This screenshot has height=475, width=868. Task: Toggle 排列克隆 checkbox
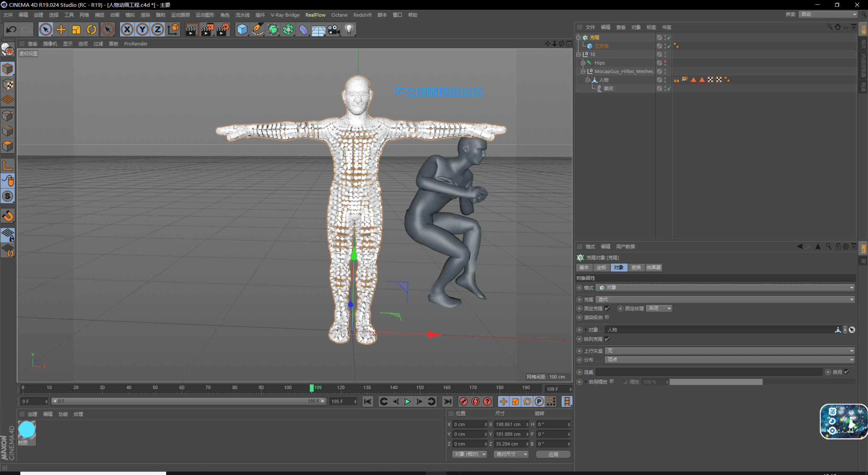[x=607, y=339]
